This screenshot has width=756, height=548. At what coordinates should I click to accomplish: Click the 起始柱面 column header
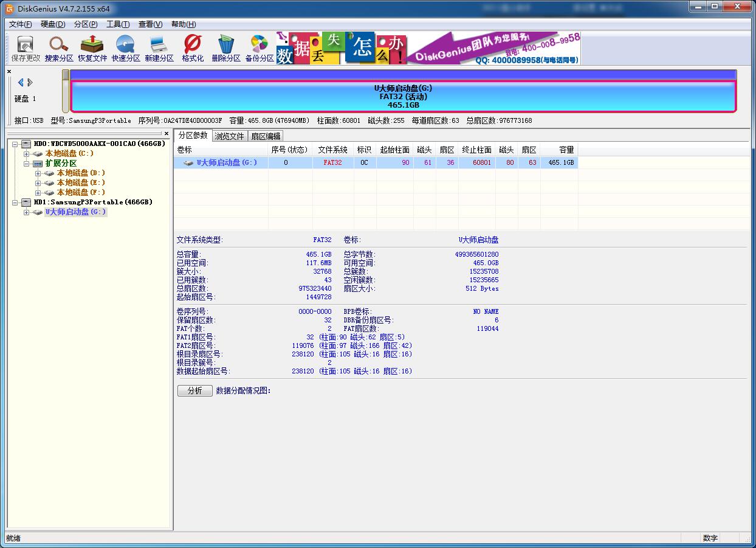click(395, 150)
